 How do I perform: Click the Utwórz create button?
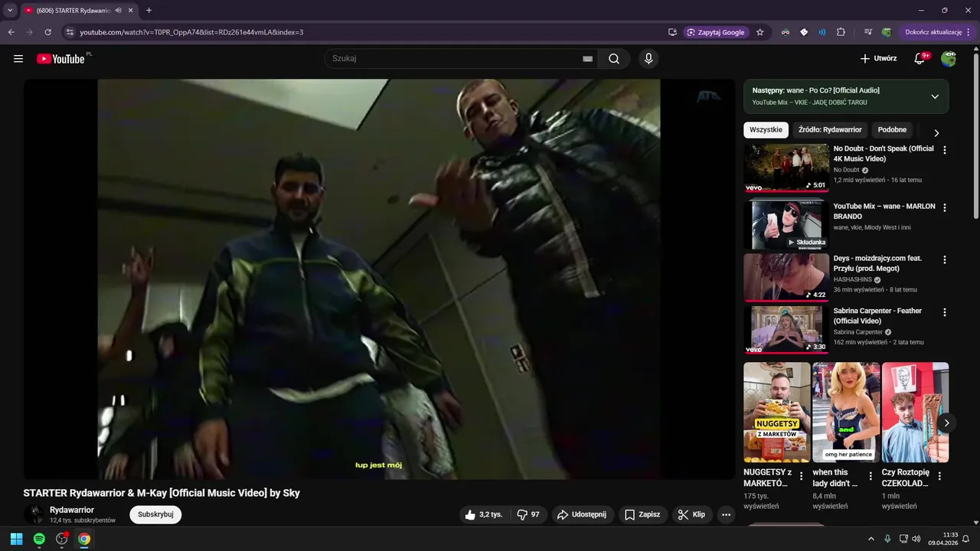click(x=877, y=59)
